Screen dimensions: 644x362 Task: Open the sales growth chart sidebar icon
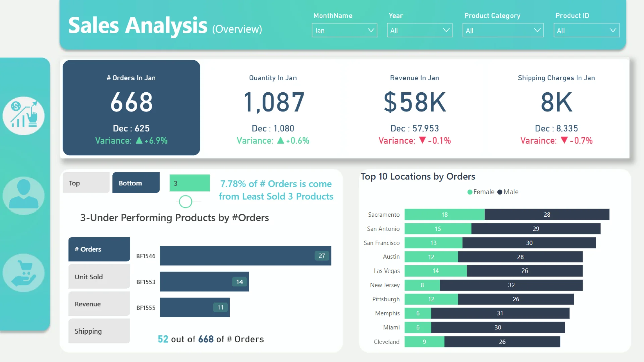point(23,116)
